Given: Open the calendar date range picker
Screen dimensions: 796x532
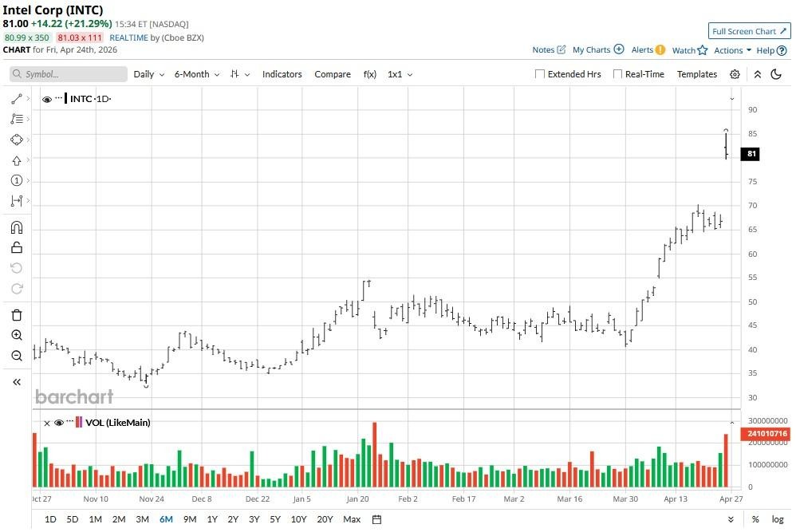Looking at the screenshot, I should [x=376, y=519].
